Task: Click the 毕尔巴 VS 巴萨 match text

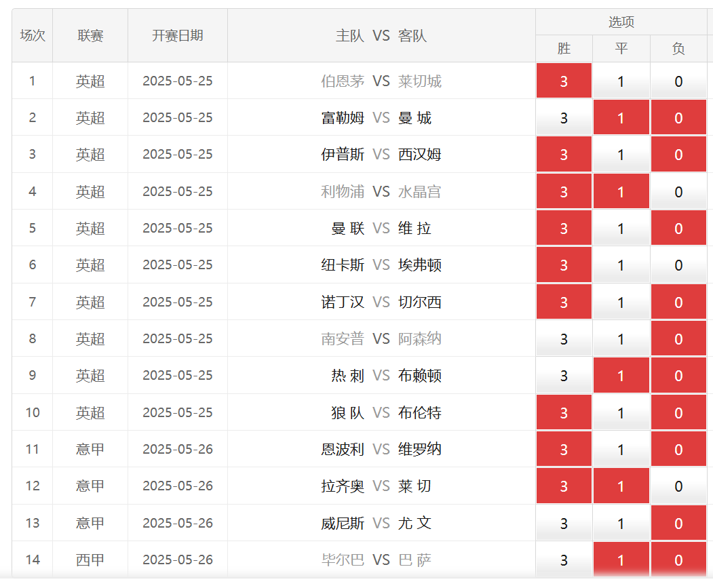Action: 377,560
